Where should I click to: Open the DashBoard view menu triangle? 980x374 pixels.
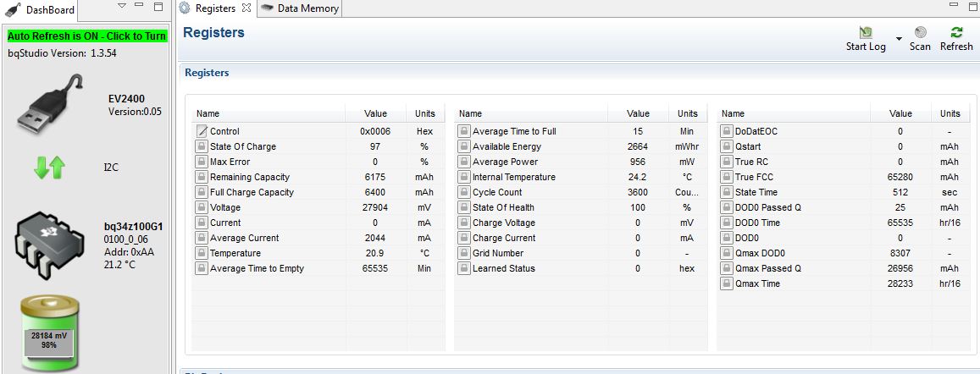point(122,6)
